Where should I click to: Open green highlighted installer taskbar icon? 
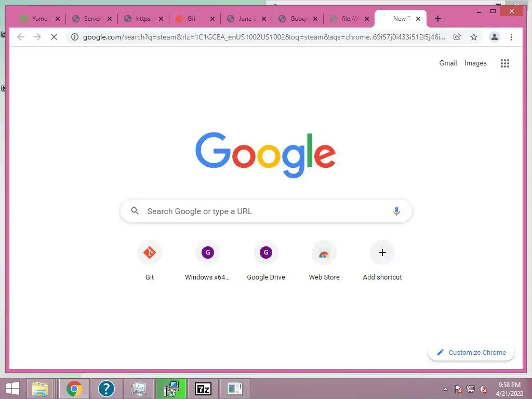tap(171, 389)
